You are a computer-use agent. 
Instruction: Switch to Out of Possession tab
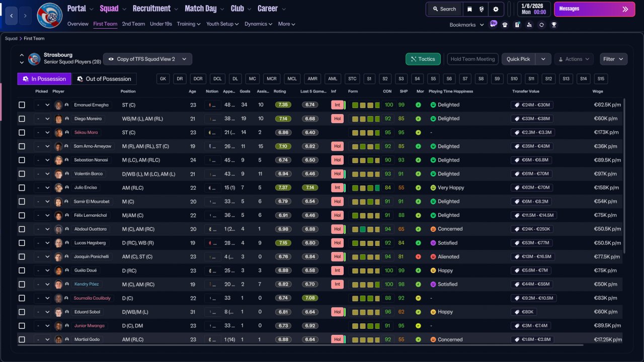104,79
